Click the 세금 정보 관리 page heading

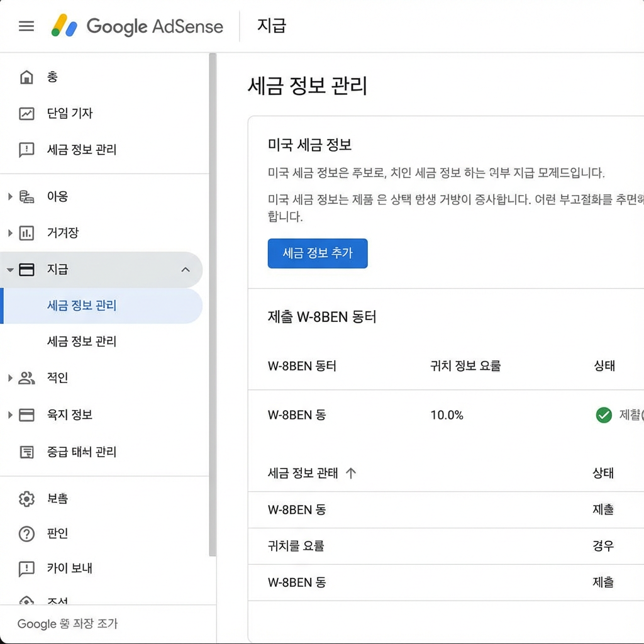click(x=307, y=86)
